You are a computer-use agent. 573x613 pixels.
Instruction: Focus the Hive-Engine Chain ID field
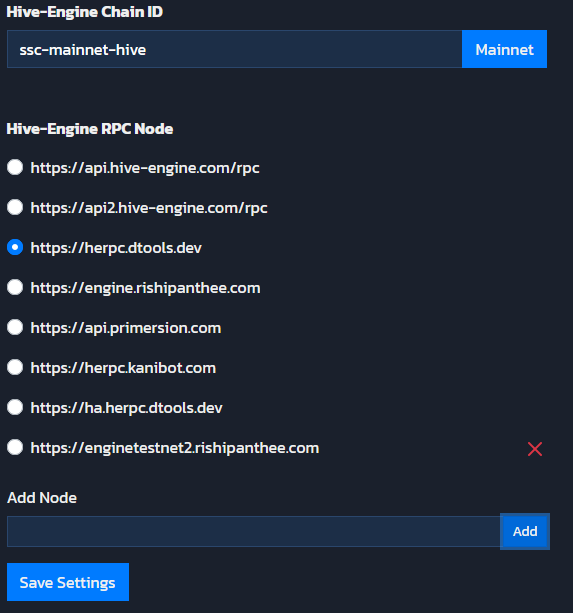[235, 49]
